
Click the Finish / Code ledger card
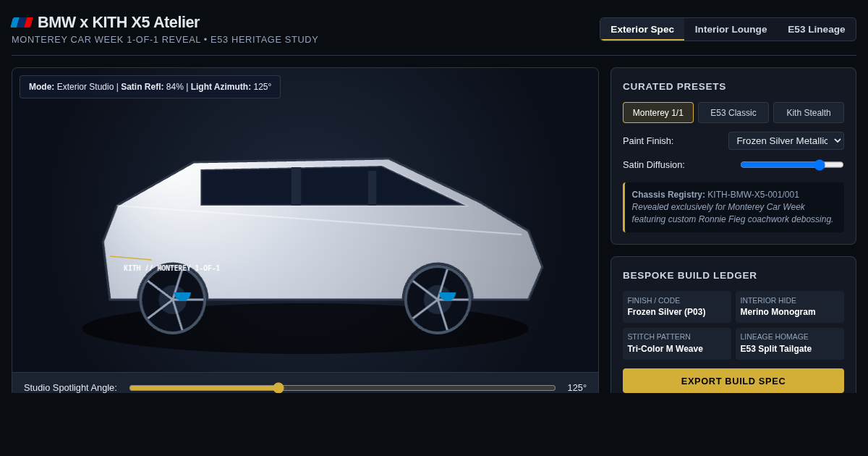(677, 307)
